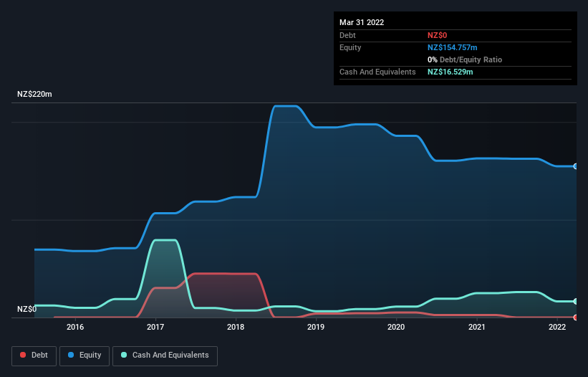This screenshot has width=588, height=377.
Task: Toggle the Cash And Equivalents legend button
Action: [165, 355]
